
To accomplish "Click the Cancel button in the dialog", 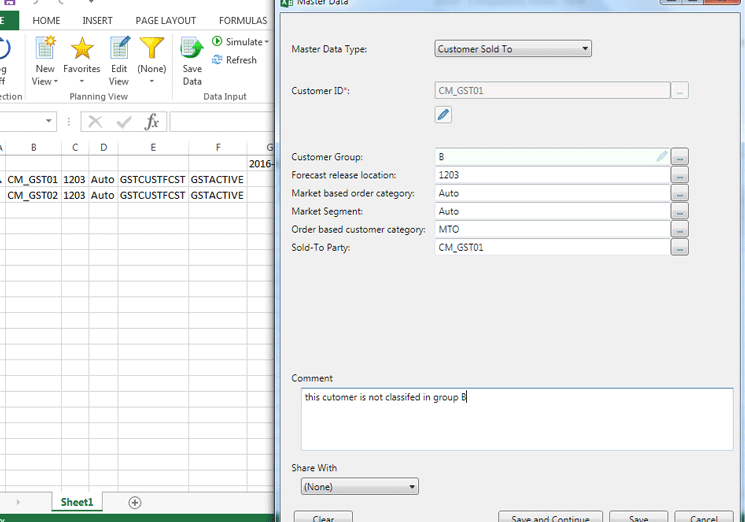I will tap(704, 518).
